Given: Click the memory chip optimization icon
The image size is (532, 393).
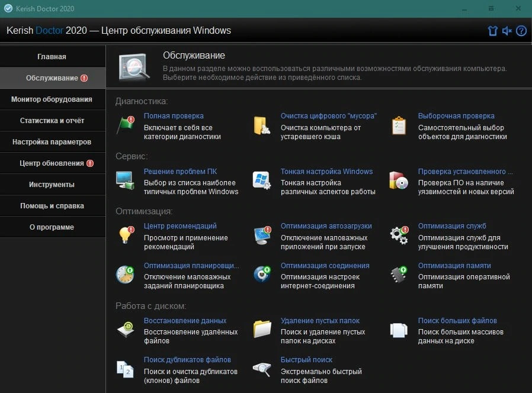Looking at the screenshot, I should (399, 275).
